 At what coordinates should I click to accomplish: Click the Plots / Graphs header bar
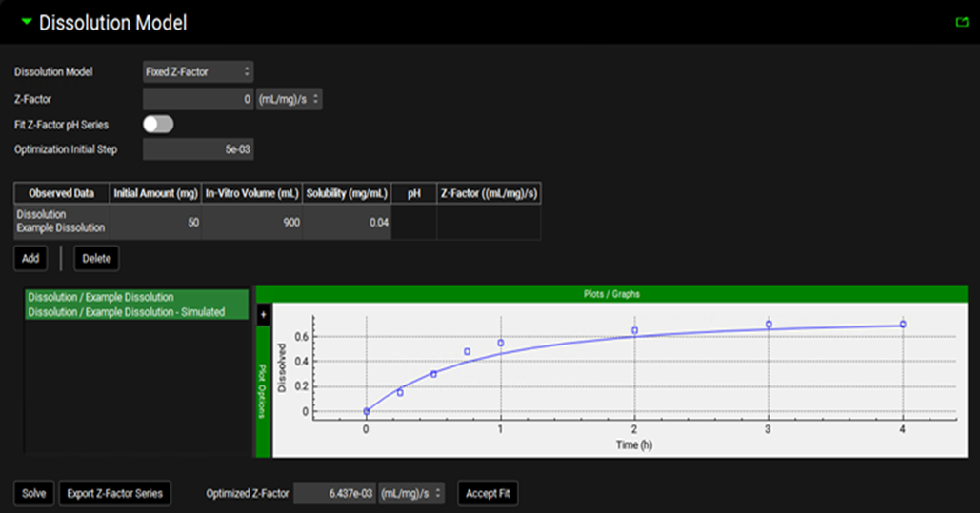(612, 295)
